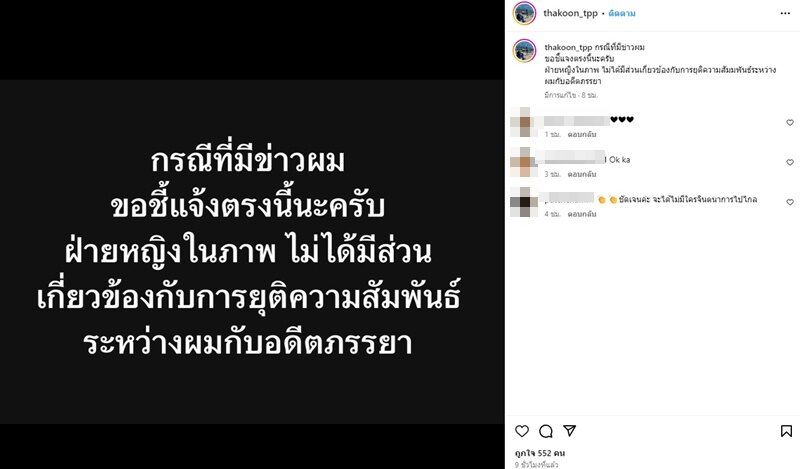The image size is (800, 469).
Task: Like the 'Ok ka' comment
Action: click(790, 162)
